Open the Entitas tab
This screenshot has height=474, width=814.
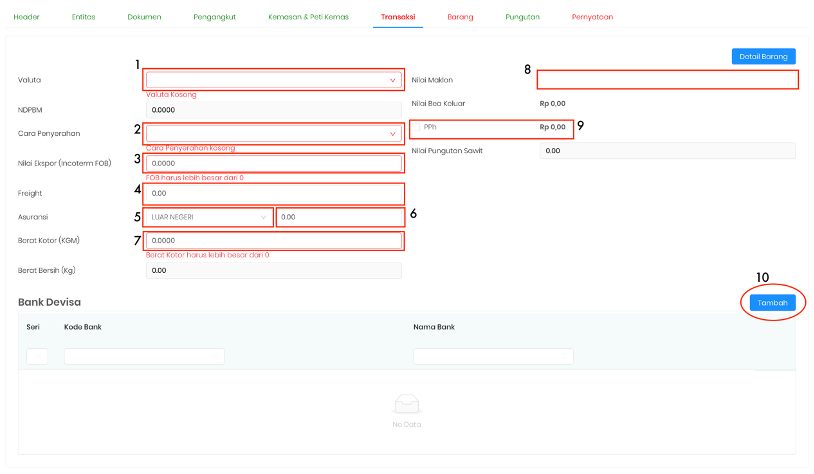pos(84,18)
